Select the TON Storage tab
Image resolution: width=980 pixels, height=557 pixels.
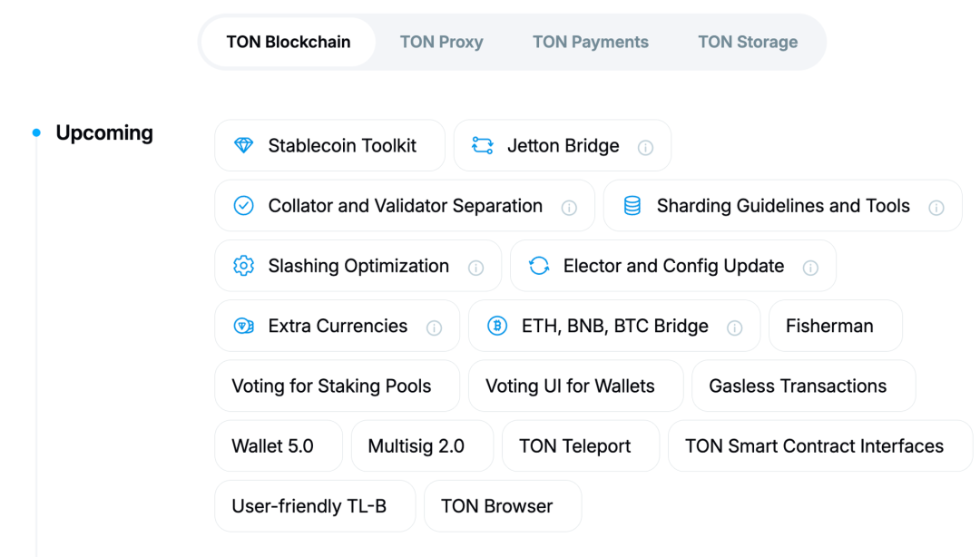748,42
